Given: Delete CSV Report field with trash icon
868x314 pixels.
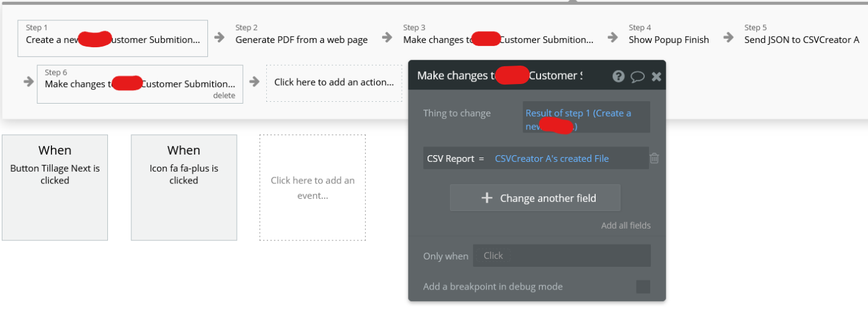Looking at the screenshot, I should point(655,158).
